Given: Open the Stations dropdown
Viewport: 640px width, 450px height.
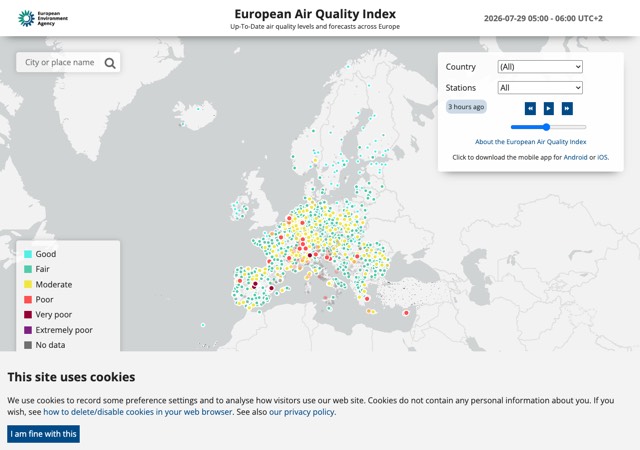Looking at the screenshot, I should [540, 88].
